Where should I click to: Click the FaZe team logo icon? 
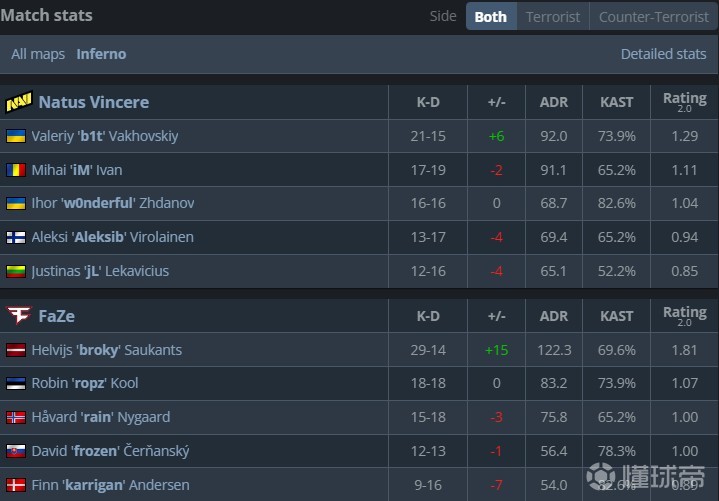tap(18, 316)
